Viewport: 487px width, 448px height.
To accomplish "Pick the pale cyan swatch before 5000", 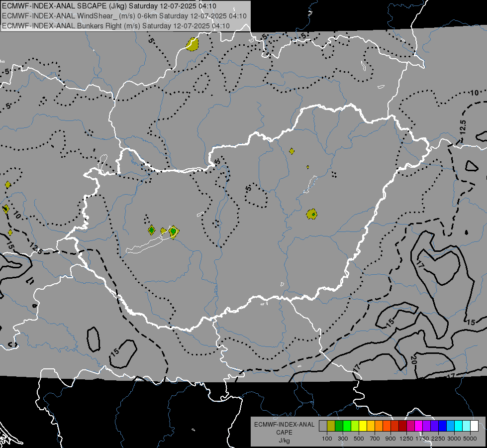I will tap(467, 426).
